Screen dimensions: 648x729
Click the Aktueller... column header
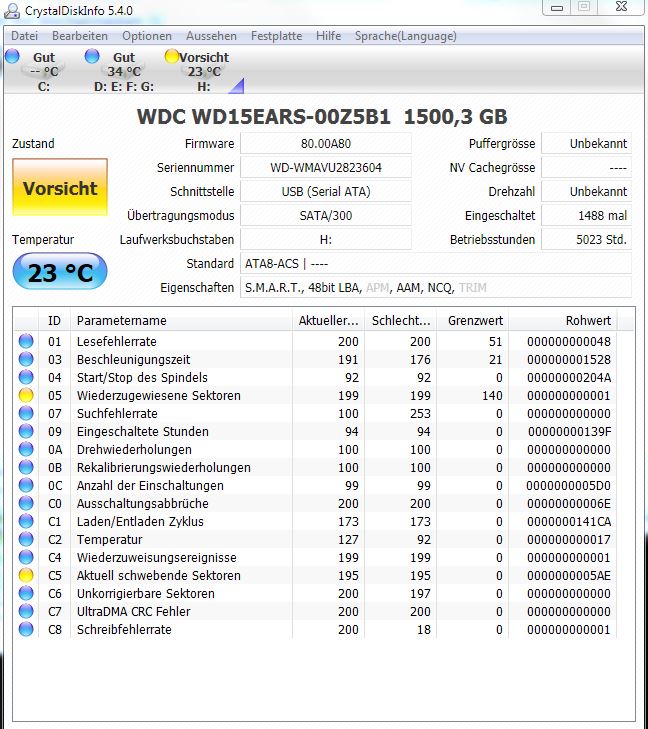click(329, 320)
